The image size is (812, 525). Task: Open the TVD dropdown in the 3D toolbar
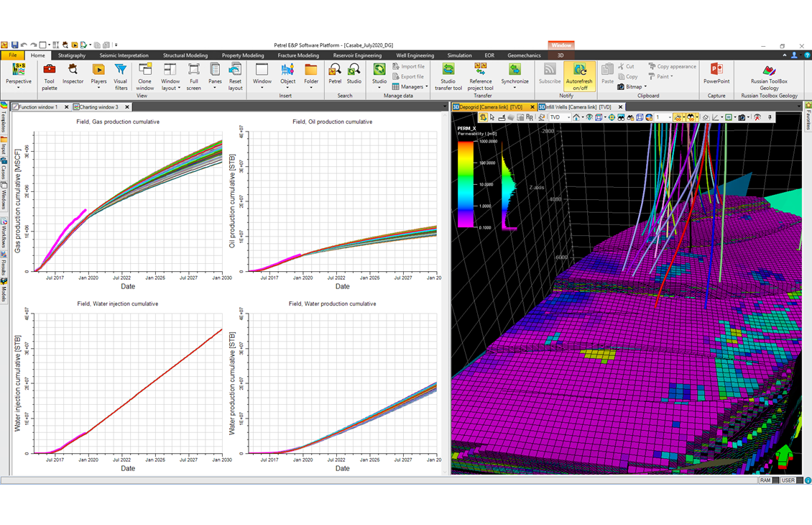point(568,117)
